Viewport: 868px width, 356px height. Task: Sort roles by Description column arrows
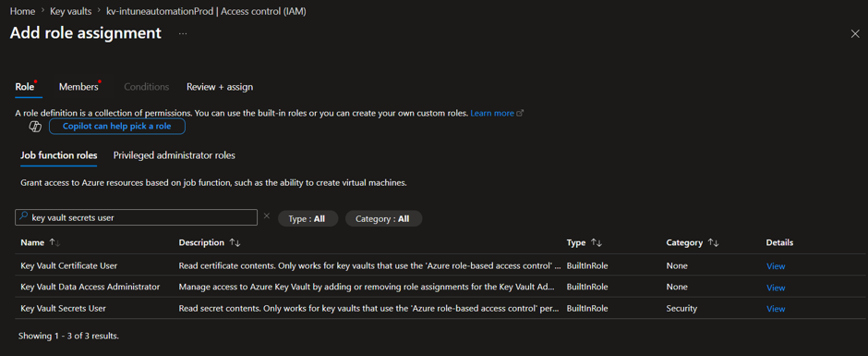[235, 243]
